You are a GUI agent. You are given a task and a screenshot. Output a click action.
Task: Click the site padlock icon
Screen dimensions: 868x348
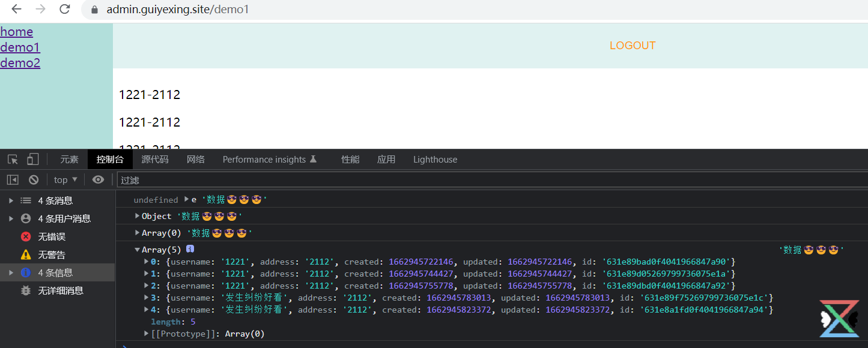click(x=94, y=10)
